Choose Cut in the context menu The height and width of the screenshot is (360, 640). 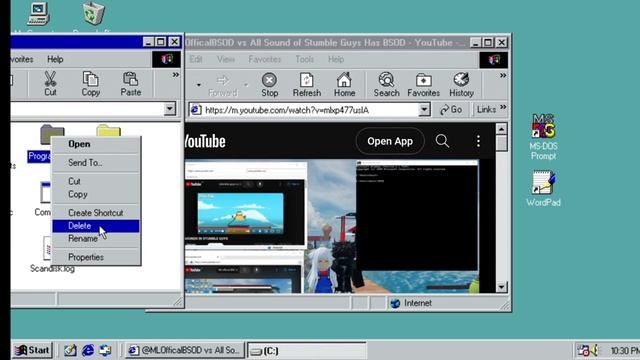coord(96,181)
